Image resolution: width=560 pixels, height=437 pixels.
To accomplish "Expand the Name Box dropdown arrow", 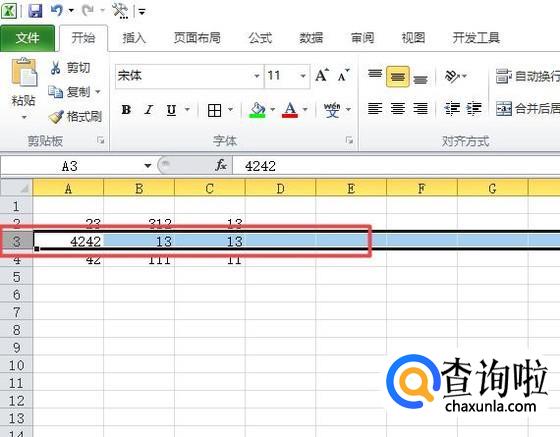I will coord(148,166).
